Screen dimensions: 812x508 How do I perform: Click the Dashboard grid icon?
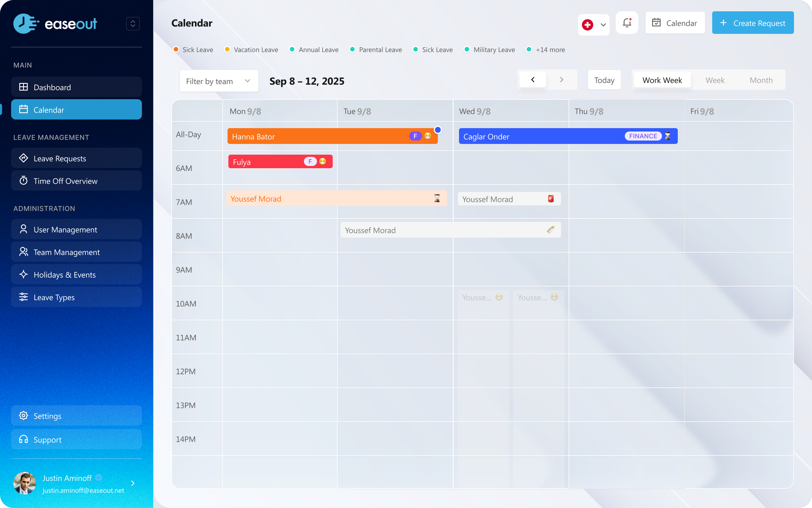[23, 87]
